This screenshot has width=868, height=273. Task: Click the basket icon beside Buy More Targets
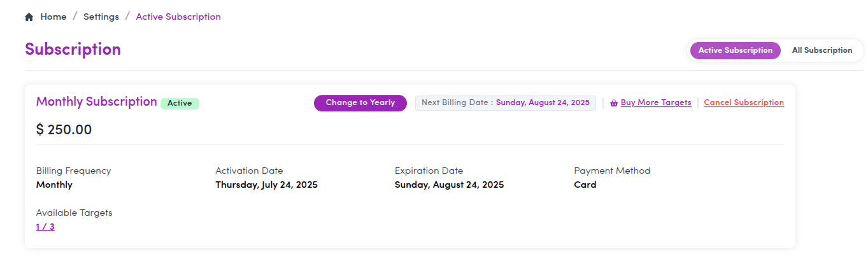614,102
